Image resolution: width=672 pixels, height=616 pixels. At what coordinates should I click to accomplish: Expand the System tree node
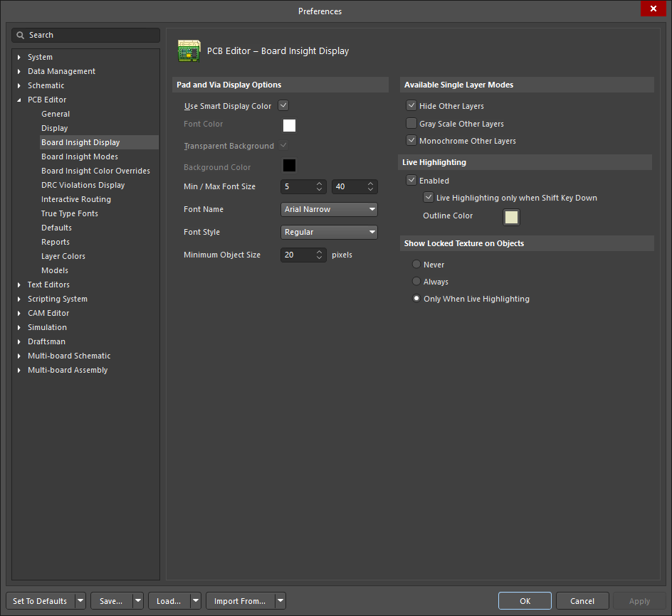click(x=19, y=57)
